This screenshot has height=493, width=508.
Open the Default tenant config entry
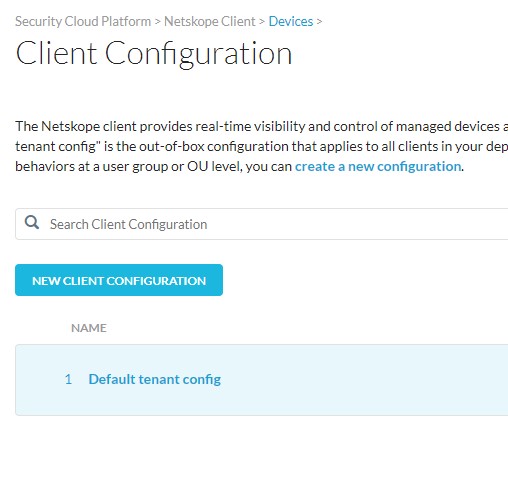pyautogui.click(x=155, y=379)
